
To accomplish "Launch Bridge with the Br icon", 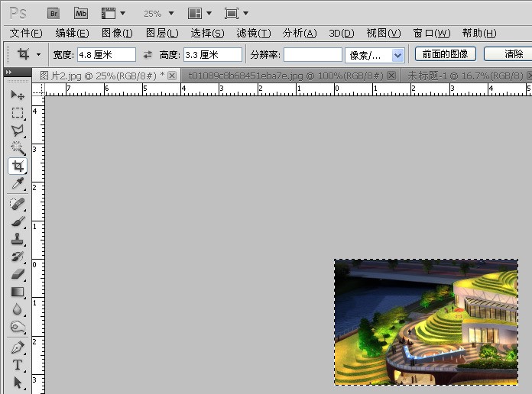I will coord(54,14).
